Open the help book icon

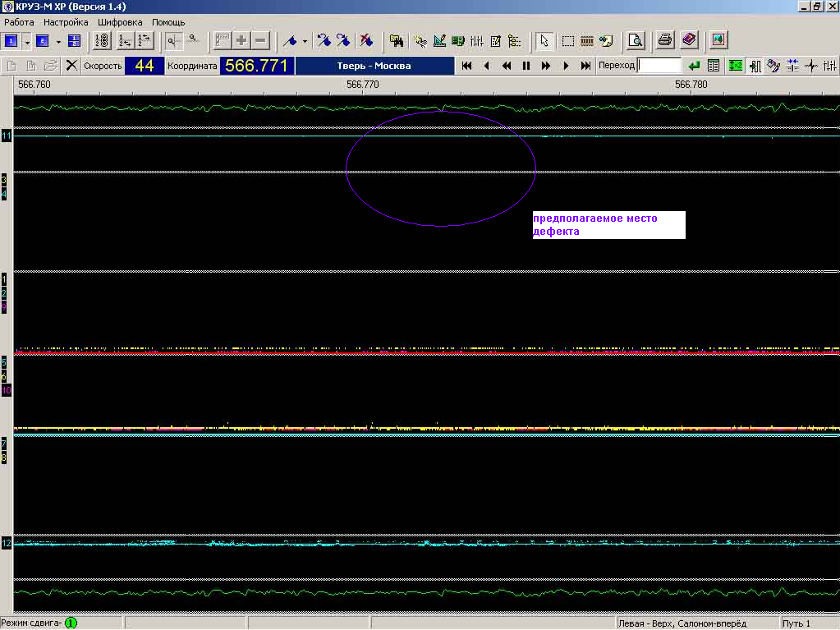[x=688, y=40]
